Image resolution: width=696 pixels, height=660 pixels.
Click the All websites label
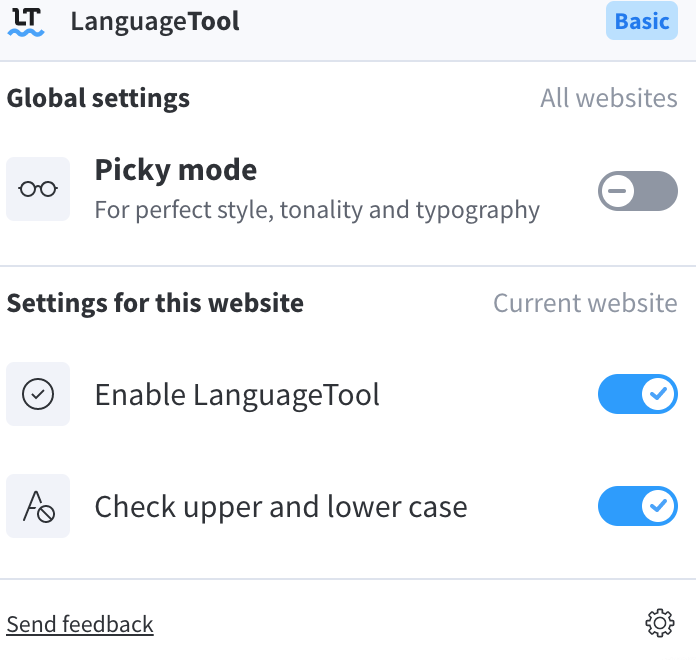click(609, 98)
